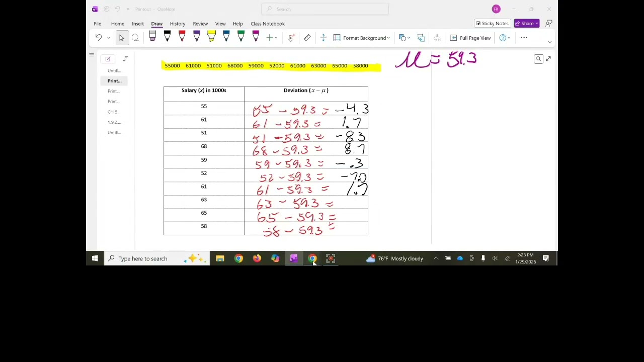The image size is (644, 362).
Task: Expand the page to full screen
Action: click(x=548, y=59)
